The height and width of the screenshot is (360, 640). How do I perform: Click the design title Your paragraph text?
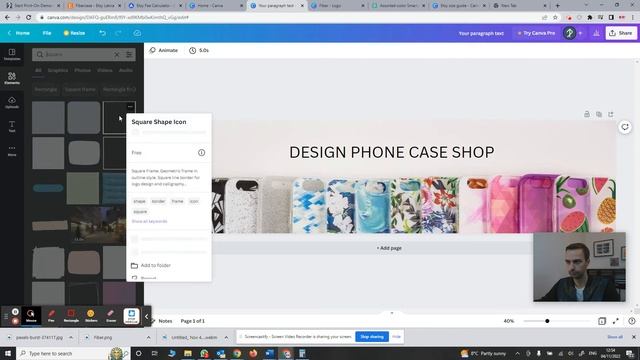481,33
